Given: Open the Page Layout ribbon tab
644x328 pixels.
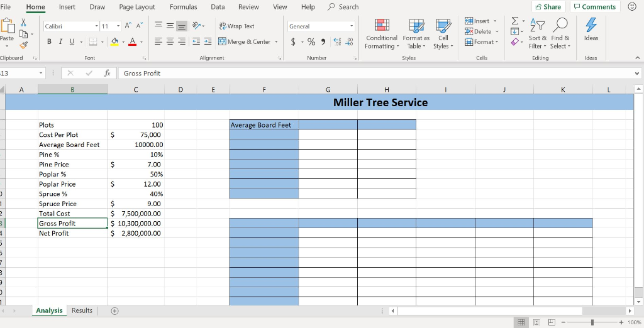Looking at the screenshot, I should point(137,7).
